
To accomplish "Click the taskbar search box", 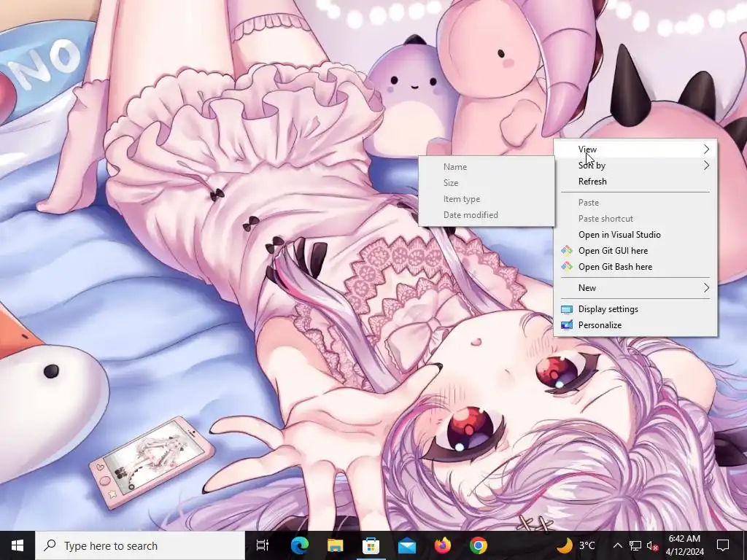I will (140, 545).
